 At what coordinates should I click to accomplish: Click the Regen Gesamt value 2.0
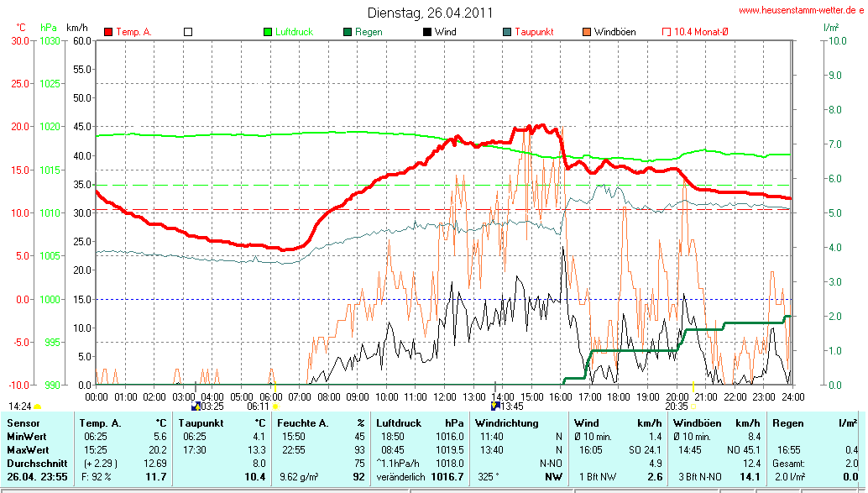tap(850, 463)
